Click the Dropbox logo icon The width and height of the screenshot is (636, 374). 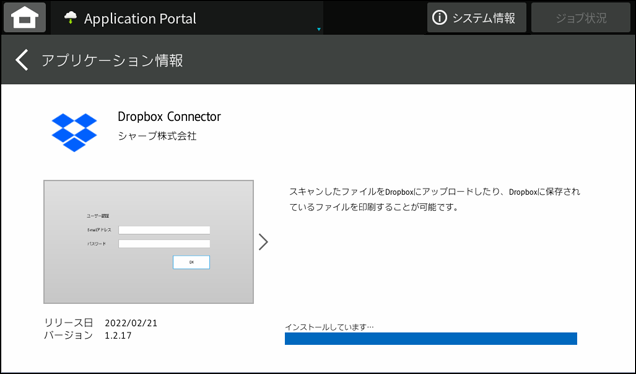pyautogui.click(x=74, y=132)
